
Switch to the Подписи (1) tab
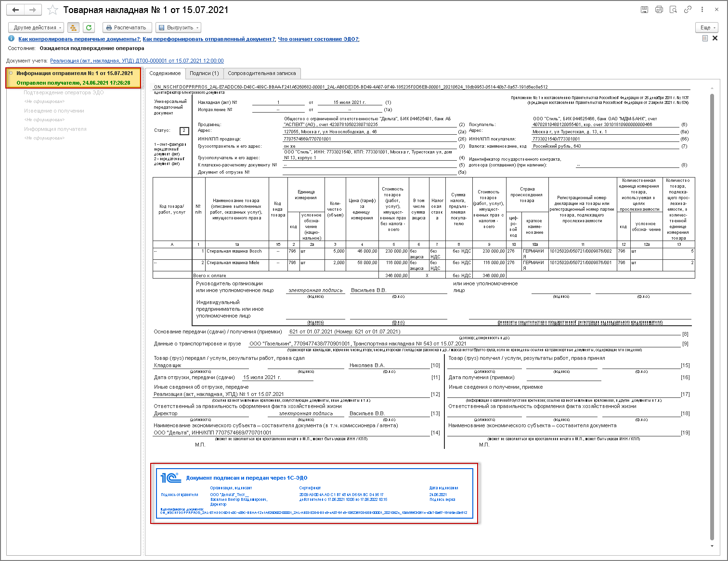(204, 73)
